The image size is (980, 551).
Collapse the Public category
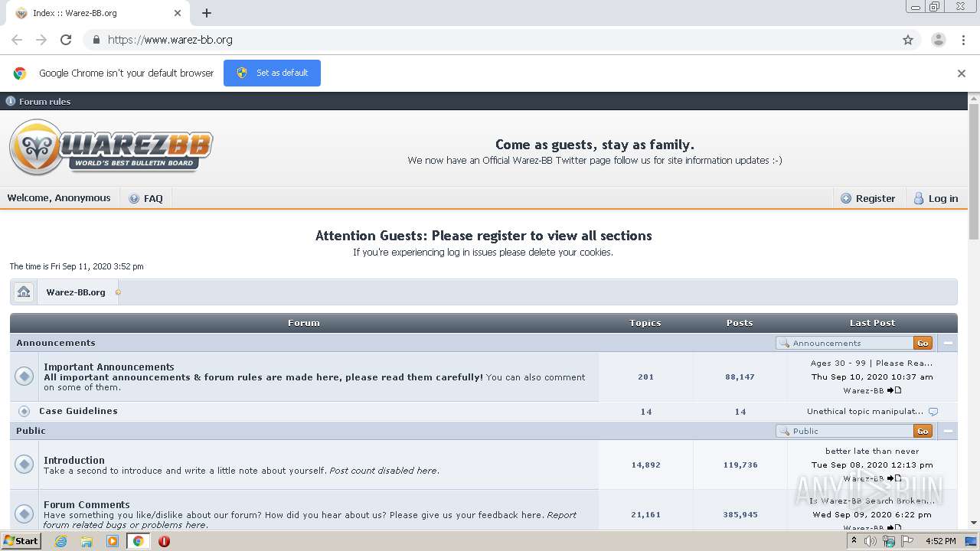pos(948,431)
